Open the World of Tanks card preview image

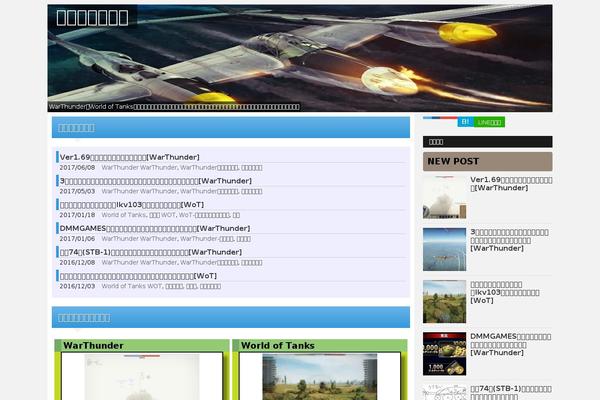320,377
